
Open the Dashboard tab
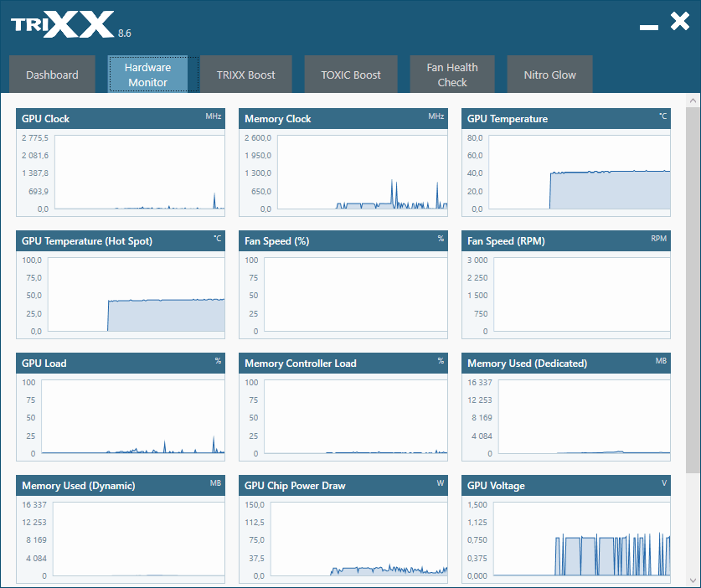(x=52, y=75)
